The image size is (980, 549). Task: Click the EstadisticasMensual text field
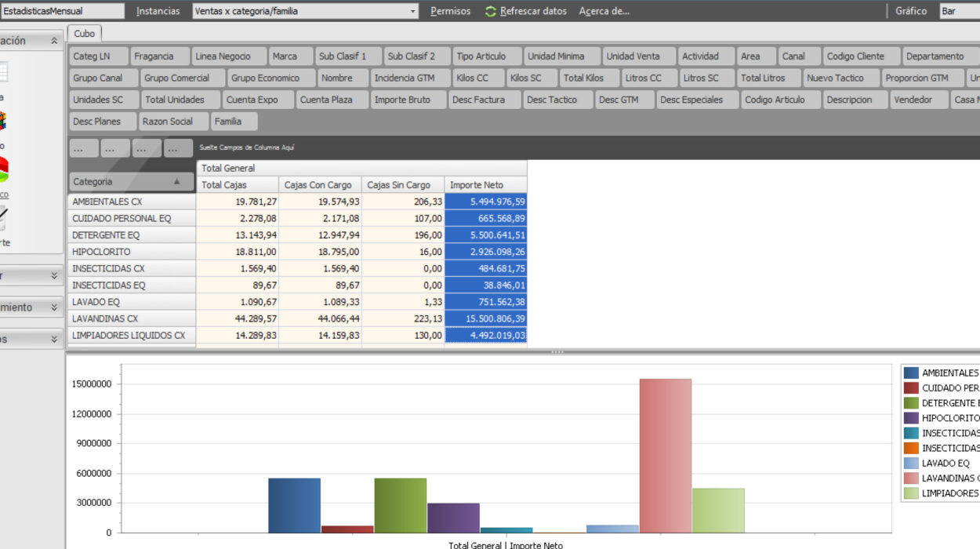[62, 11]
